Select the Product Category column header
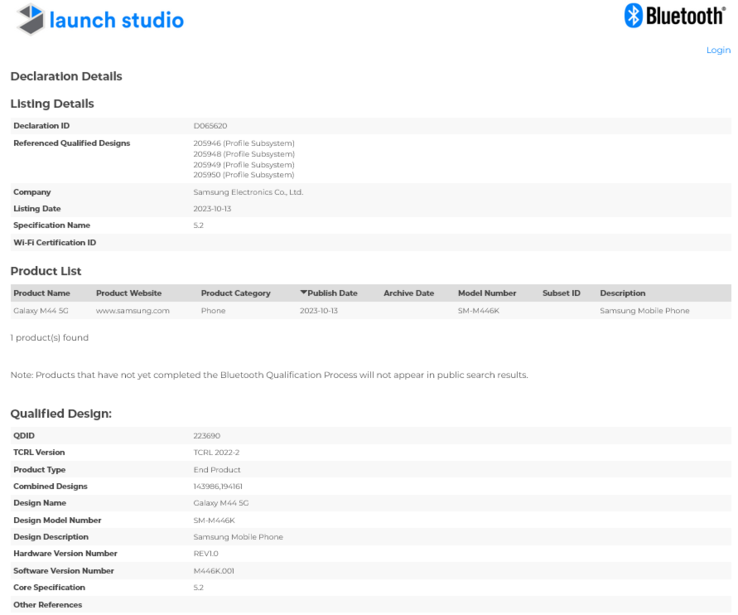This screenshot has height=615, width=738. pyautogui.click(x=235, y=293)
